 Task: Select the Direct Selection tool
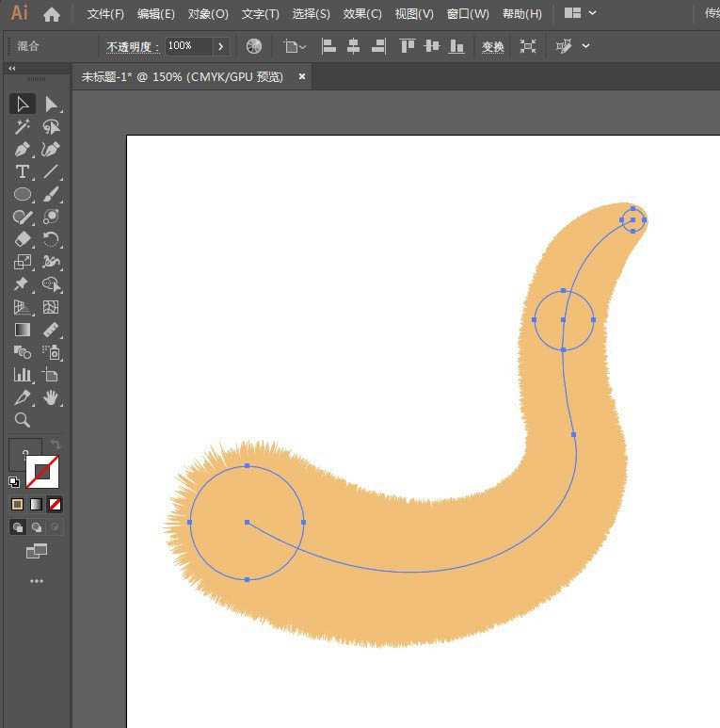pyautogui.click(x=51, y=105)
